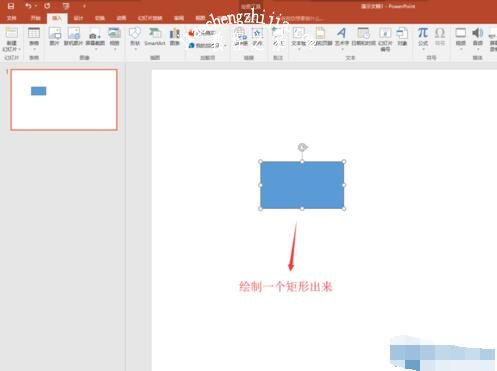Expand the Table dropdown arrow
The image size is (497, 371).
point(34,49)
